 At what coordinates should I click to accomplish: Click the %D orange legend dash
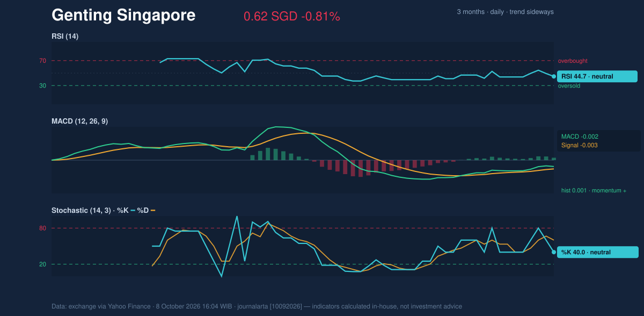pyautogui.click(x=153, y=210)
